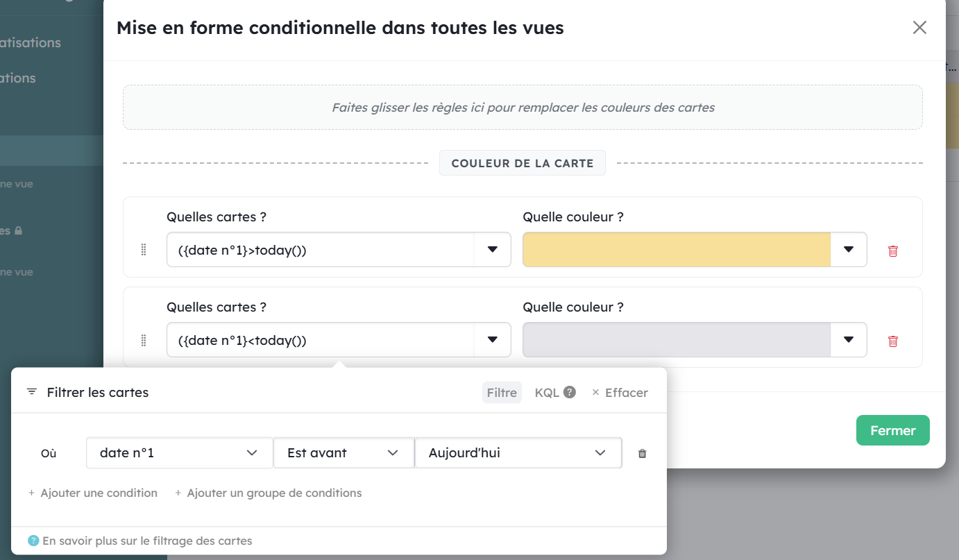Open the Est avant operator dropdown

pyautogui.click(x=343, y=453)
